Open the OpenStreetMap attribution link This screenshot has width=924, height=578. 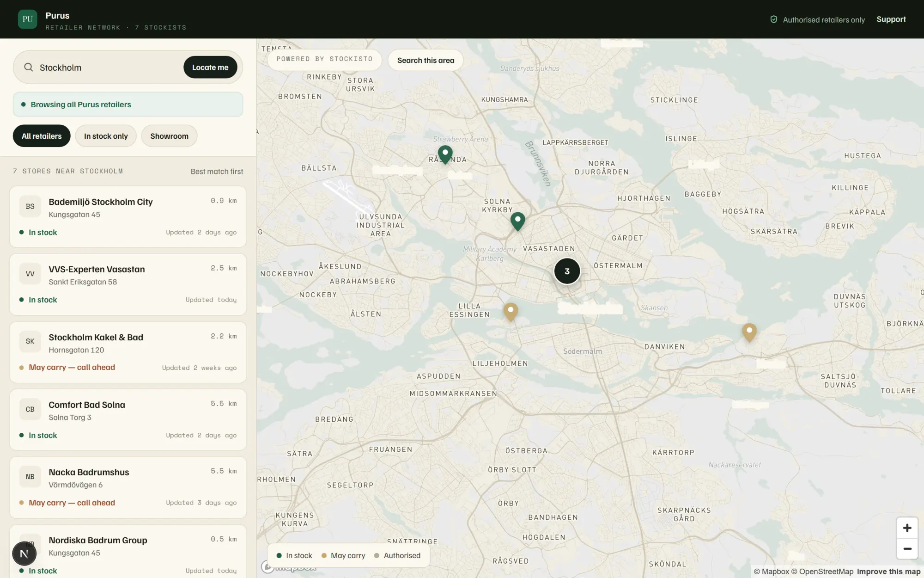[x=822, y=572]
